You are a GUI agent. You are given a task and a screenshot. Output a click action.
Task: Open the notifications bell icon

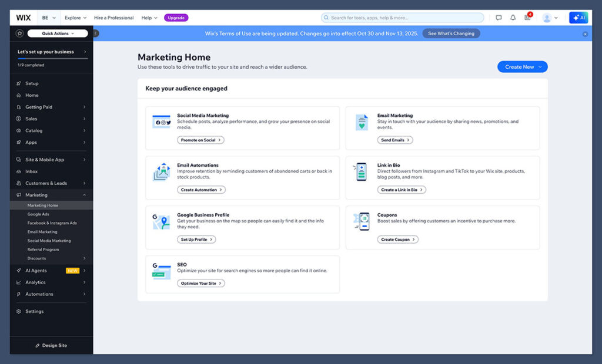(511, 18)
